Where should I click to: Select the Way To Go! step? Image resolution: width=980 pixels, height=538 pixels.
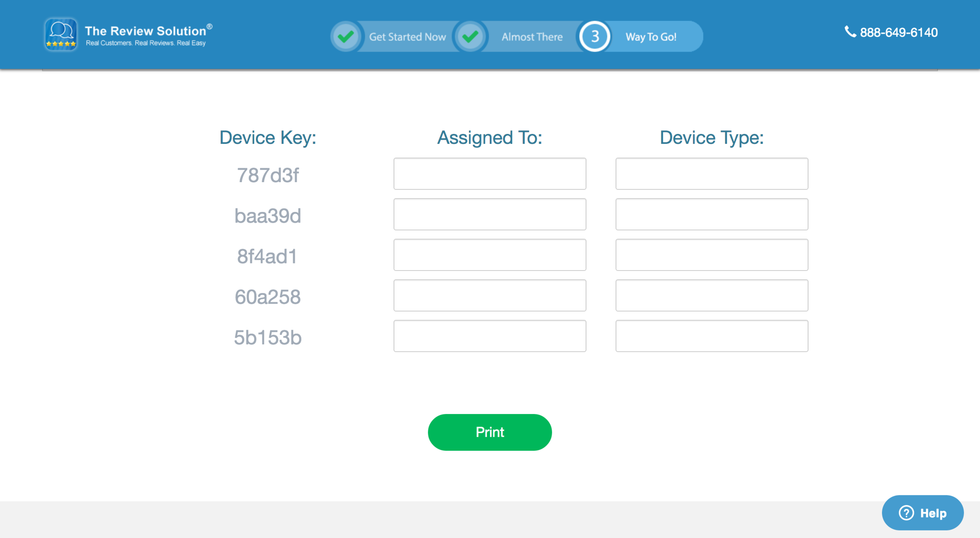pos(651,37)
